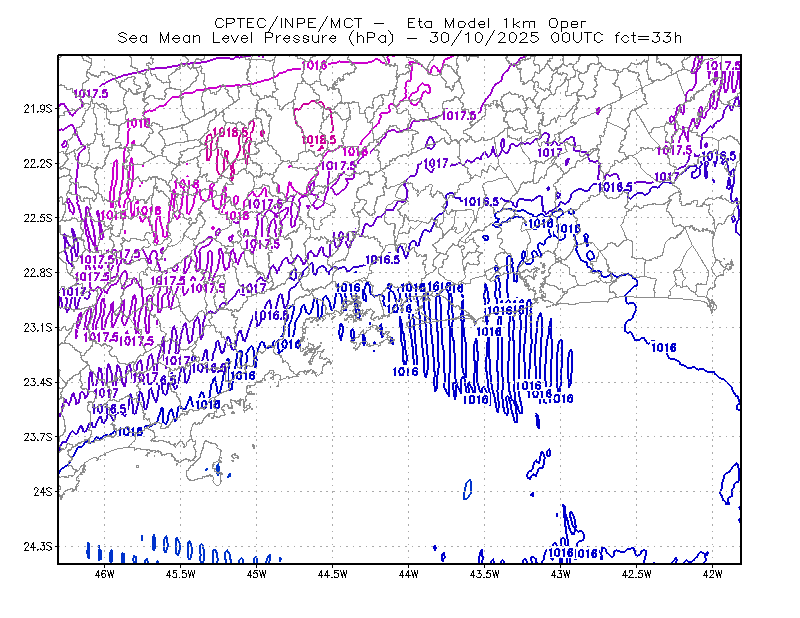
Task: Click the 44W longitude axis label
Action: tap(409, 574)
